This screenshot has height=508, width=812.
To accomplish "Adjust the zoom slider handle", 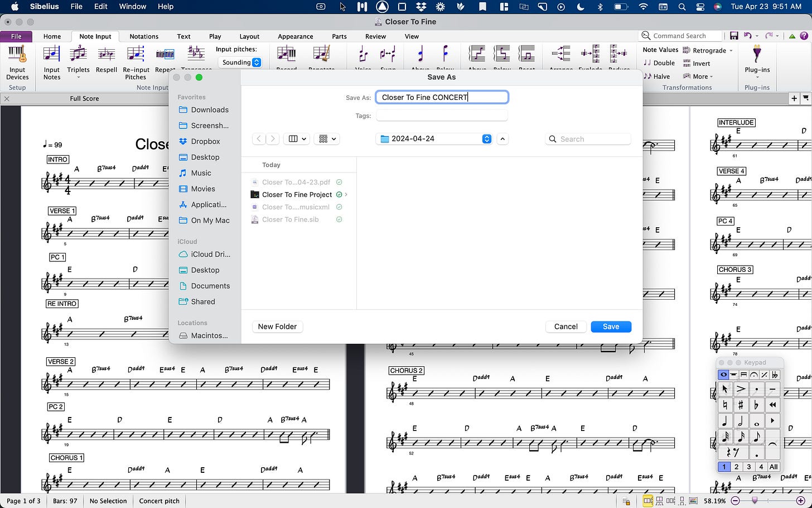I will [755, 501].
